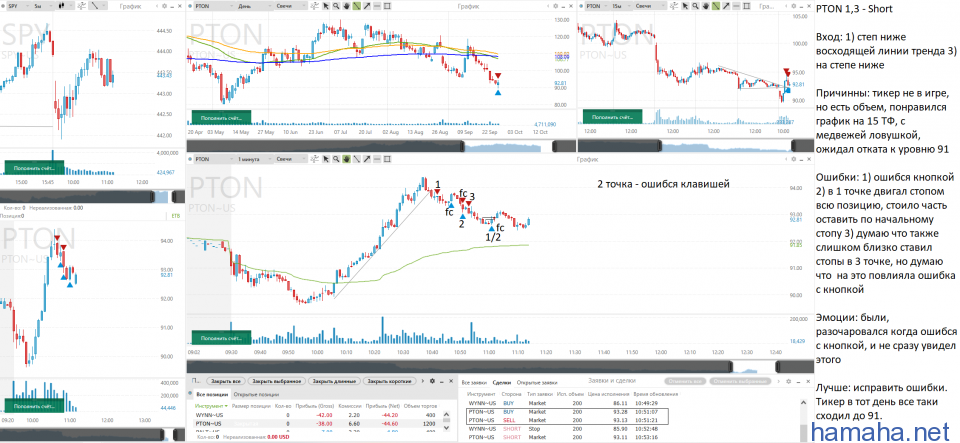Open PTON ticker dropdown in 15м chart

(598, 6)
